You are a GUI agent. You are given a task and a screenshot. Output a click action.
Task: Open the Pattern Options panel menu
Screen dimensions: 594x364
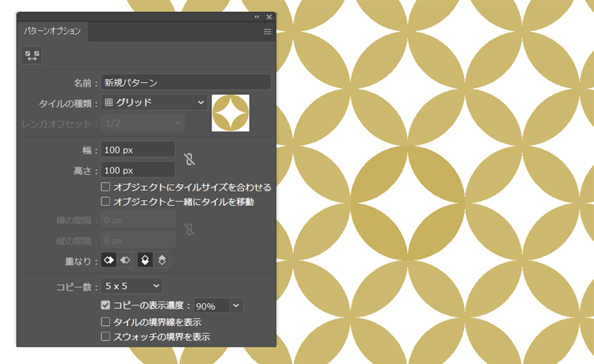(267, 32)
